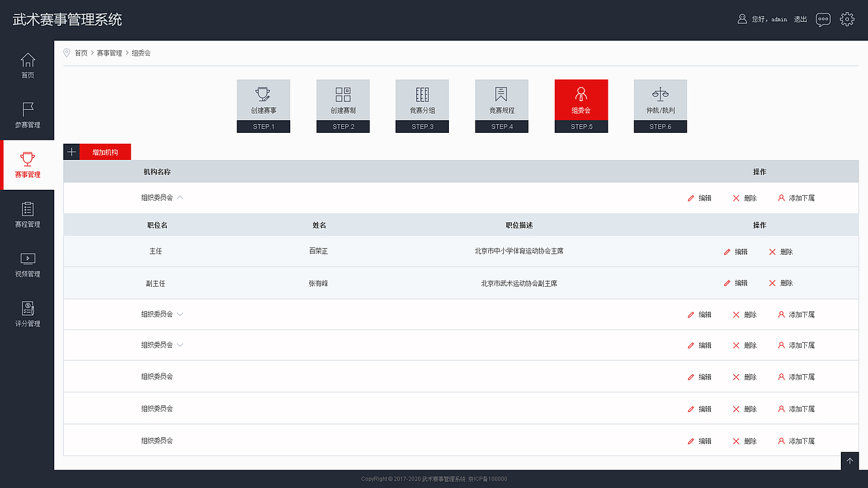Viewport: 868px width, 488px height.
Task: Click the back-to-top arrow at bottom right
Action: tap(850, 461)
